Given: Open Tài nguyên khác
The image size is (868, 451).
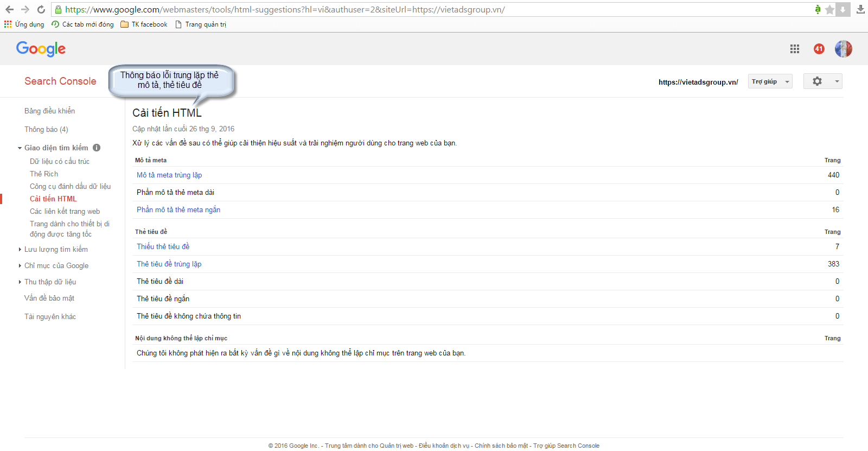Looking at the screenshot, I should (x=50, y=316).
